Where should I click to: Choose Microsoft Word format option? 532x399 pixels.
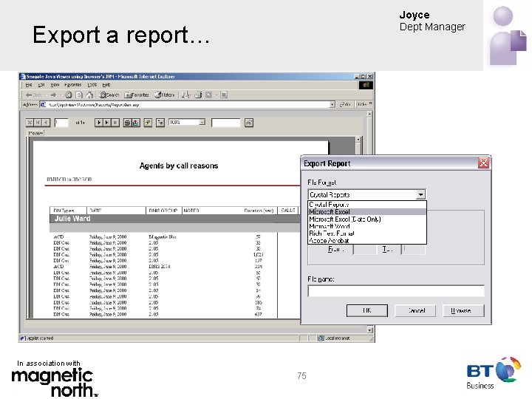pyautogui.click(x=367, y=226)
